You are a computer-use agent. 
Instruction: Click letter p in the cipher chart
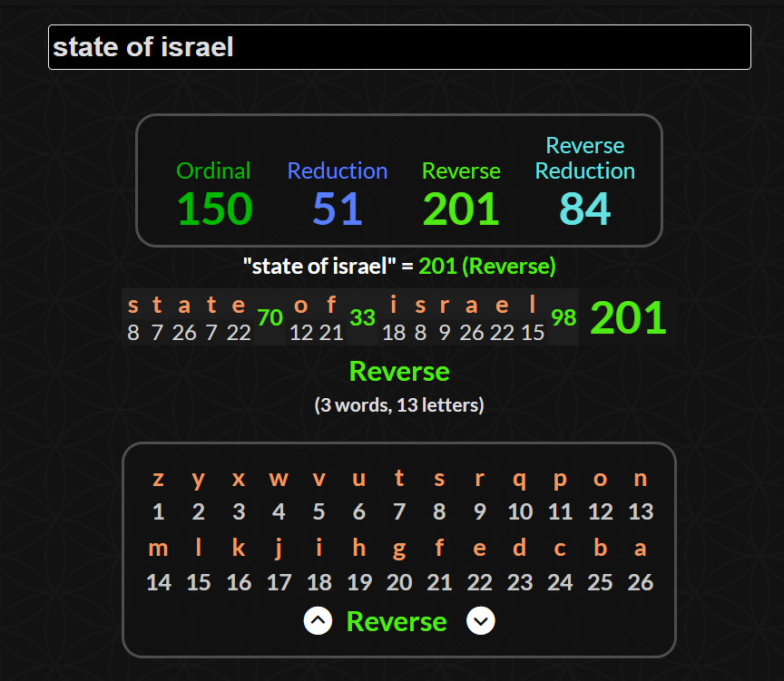coord(560,480)
